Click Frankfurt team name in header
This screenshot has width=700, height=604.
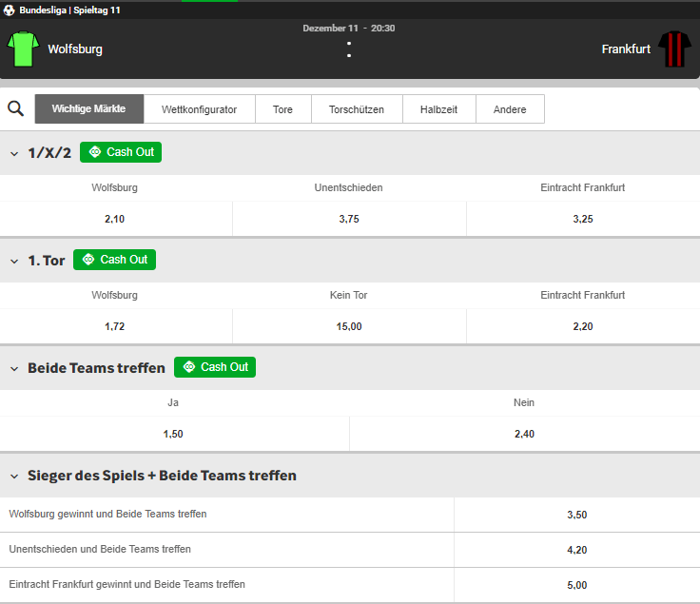tap(626, 49)
